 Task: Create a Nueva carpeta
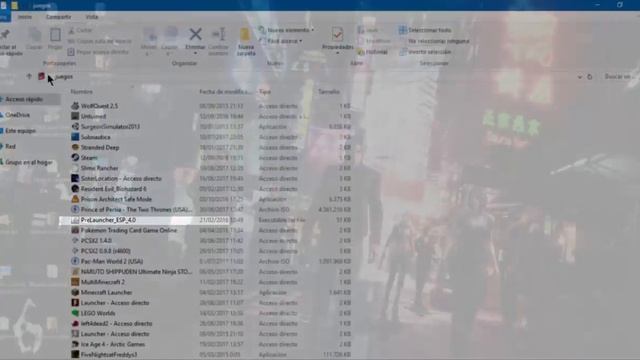(x=246, y=42)
